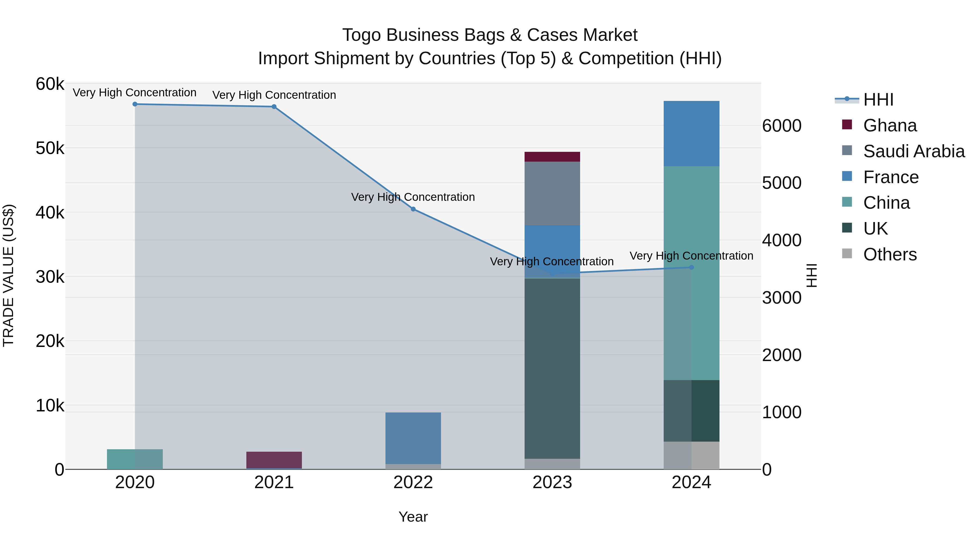Viewport: 980px width, 551px height.
Task: Click the 2000 HHI axis tick
Action: 782,355
